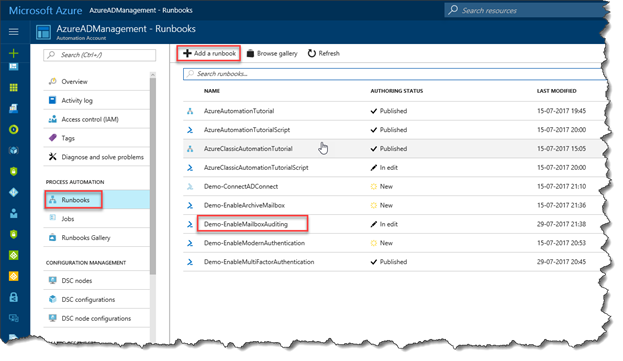Image resolution: width=623 pixels, height=361 pixels.
Task: Click the Access control (IAM) icon
Action: click(52, 119)
